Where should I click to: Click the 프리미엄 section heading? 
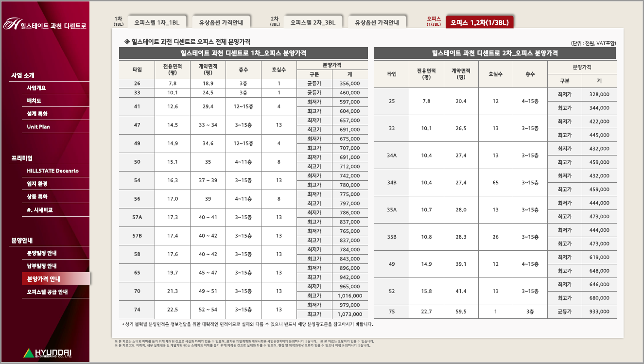(x=22, y=158)
